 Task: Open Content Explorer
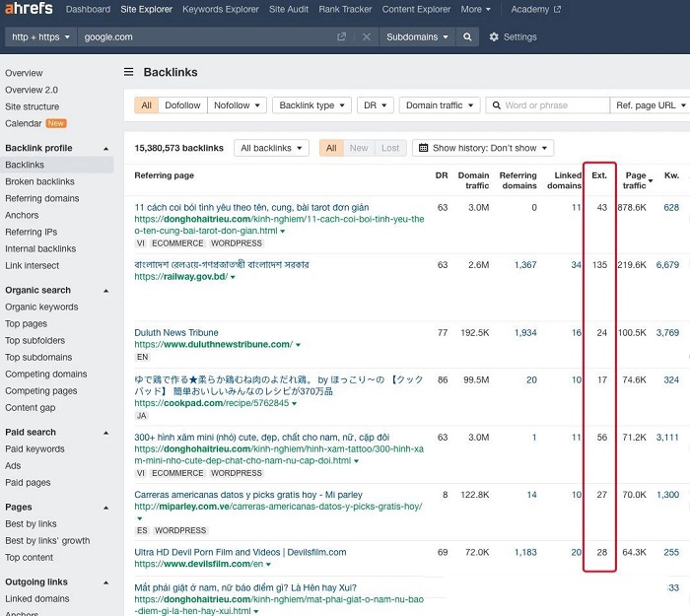(x=416, y=9)
